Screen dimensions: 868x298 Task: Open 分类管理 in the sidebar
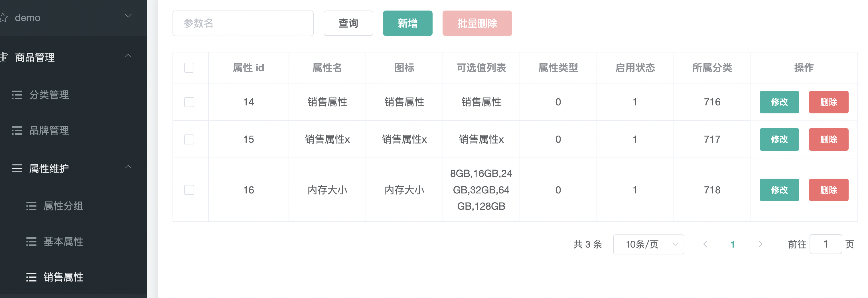(49, 95)
